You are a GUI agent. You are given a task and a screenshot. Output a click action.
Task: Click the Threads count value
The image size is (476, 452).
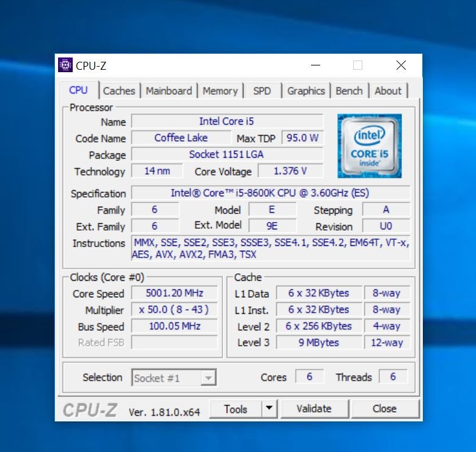(x=393, y=377)
